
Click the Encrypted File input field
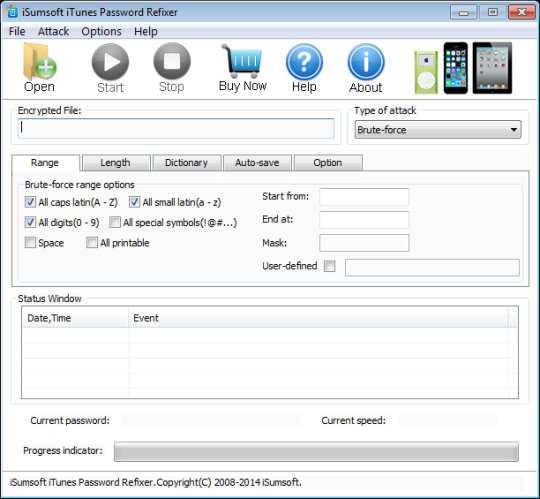(176, 128)
